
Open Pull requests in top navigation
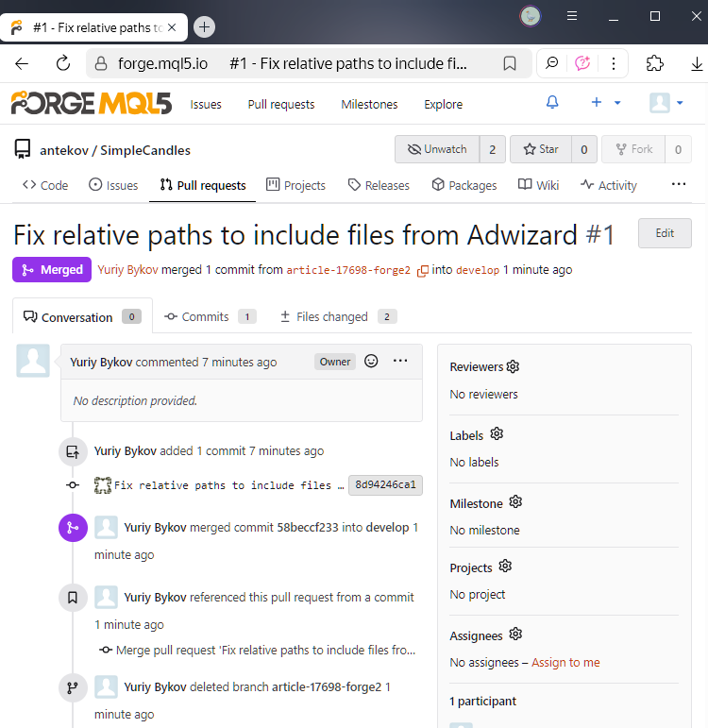(x=281, y=105)
